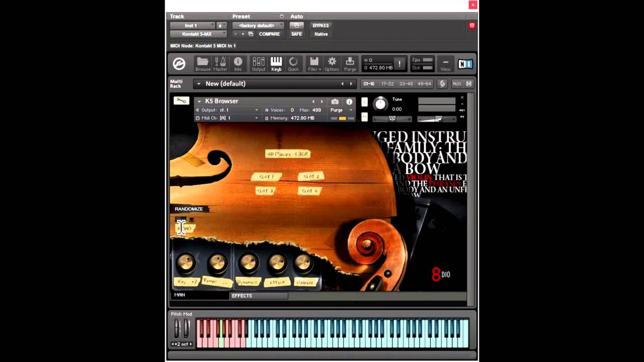Viewport: 644px width, 362px height.
Task: Toggle the AUX sends view
Action: 457,84
